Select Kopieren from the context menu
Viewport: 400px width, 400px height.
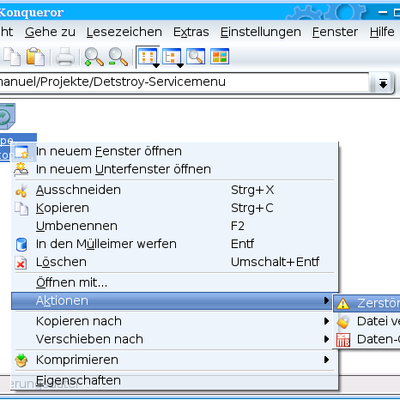point(175,208)
